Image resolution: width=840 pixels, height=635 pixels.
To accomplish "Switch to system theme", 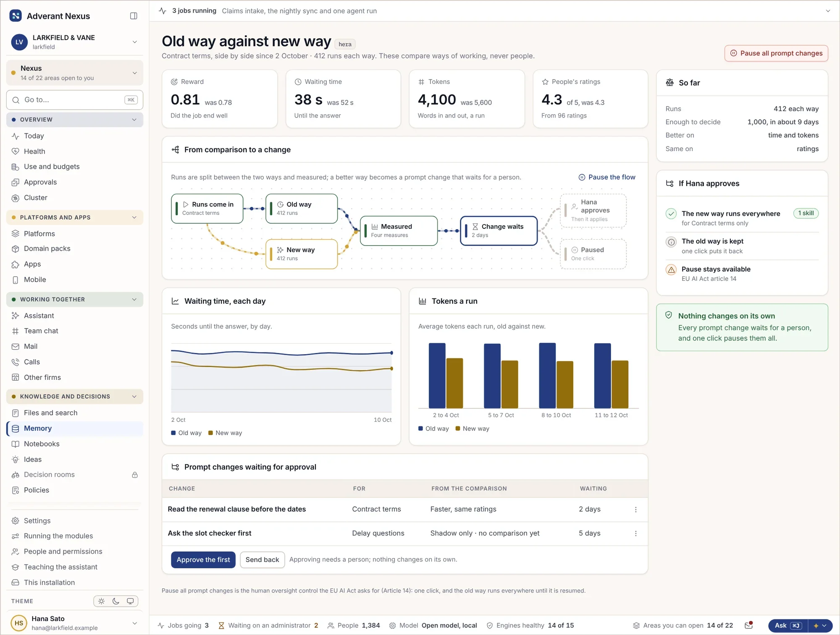I will pos(130,601).
